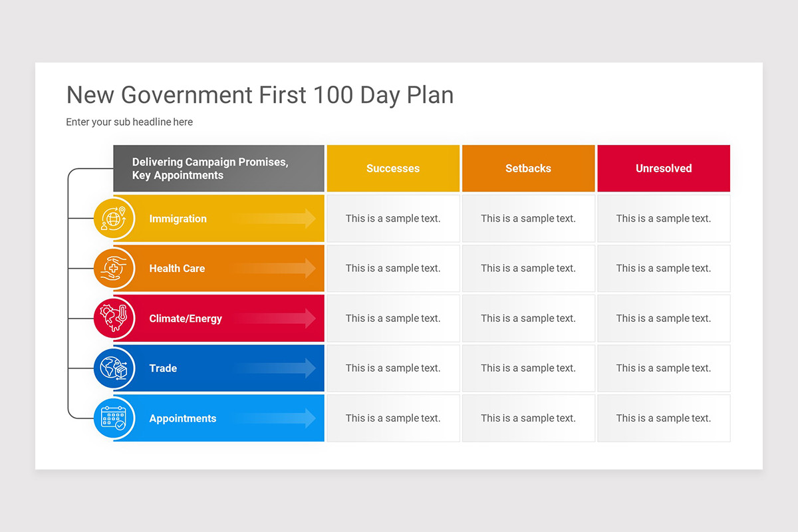Click the Health Care label

pos(177,269)
